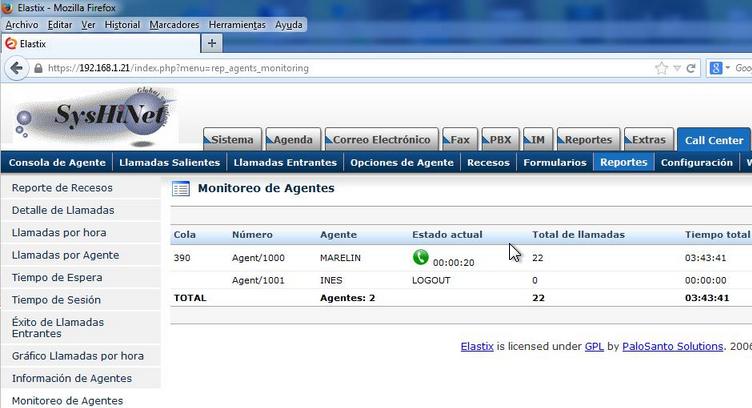752x408 pixels.
Task: Open Tiempo de Espera report
Action: coord(57,277)
